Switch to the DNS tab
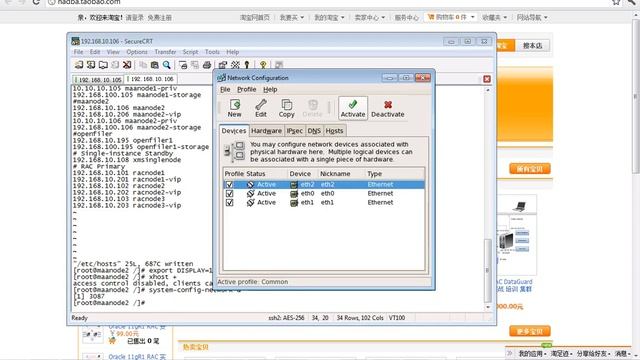640x360 pixels. (x=314, y=131)
